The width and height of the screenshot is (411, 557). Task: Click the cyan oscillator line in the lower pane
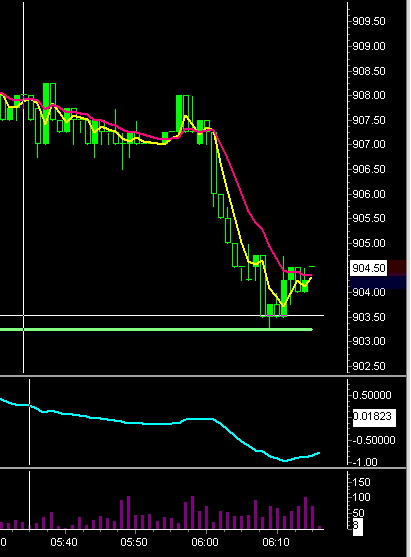coord(160,423)
